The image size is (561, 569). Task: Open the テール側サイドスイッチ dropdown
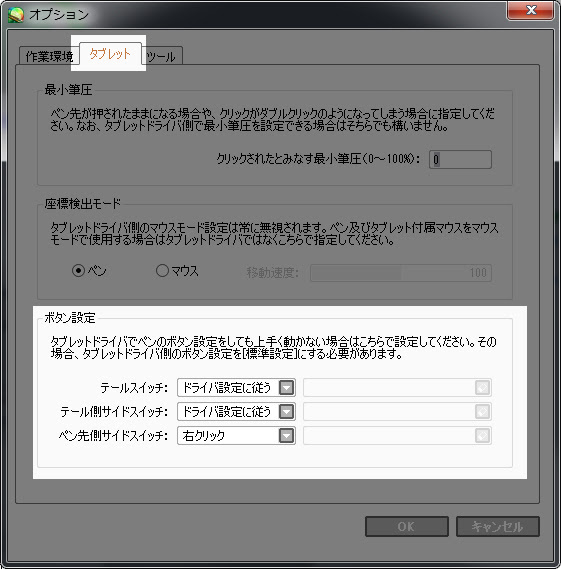click(236, 412)
